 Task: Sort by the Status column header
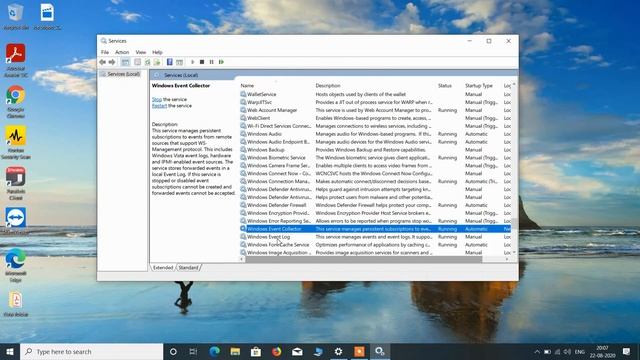pyautogui.click(x=444, y=86)
